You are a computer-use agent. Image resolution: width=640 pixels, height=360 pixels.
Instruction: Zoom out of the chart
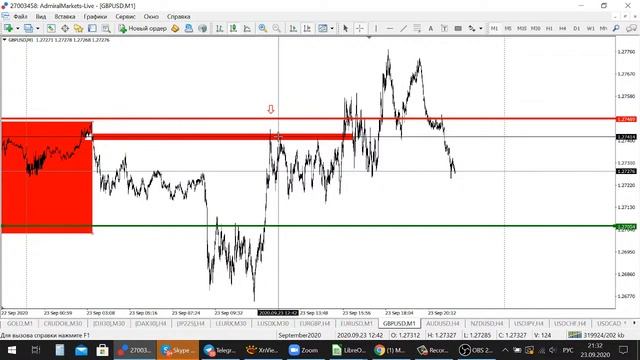click(x=277, y=28)
